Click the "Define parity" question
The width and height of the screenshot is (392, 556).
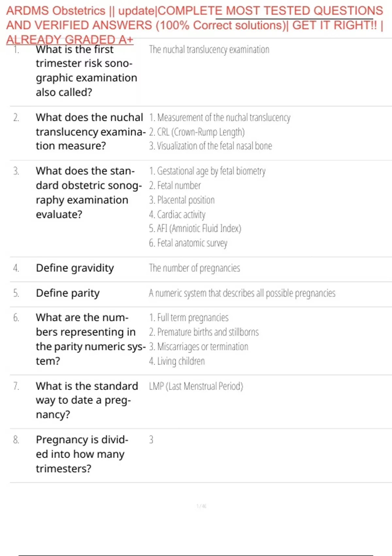68,293
